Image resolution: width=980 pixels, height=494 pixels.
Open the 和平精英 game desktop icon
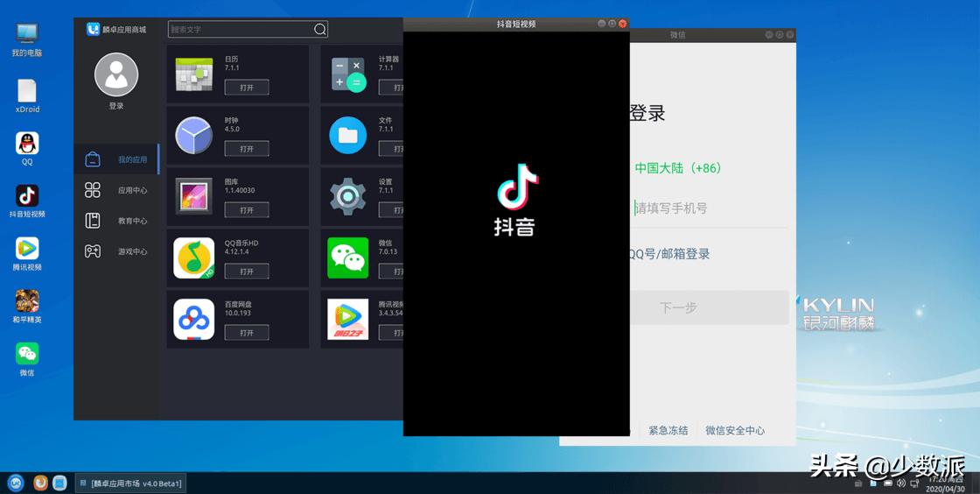coord(27,302)
